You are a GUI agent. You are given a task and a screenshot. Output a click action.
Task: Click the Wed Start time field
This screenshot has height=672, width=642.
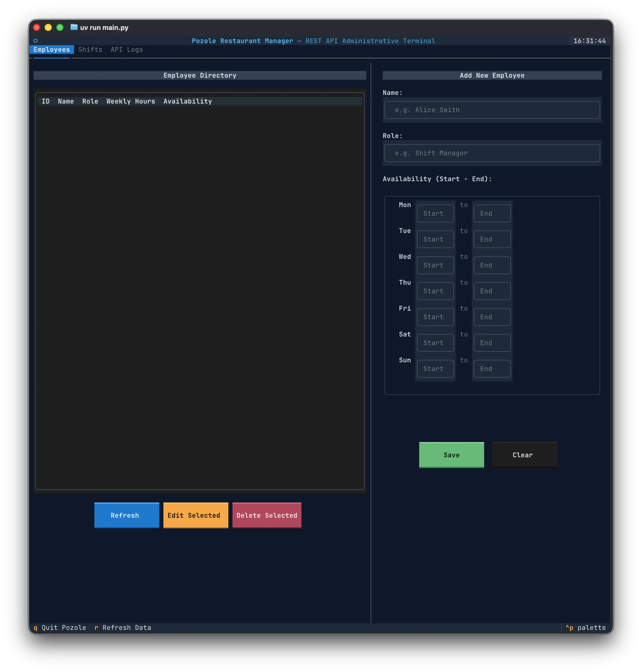[435, 265]
